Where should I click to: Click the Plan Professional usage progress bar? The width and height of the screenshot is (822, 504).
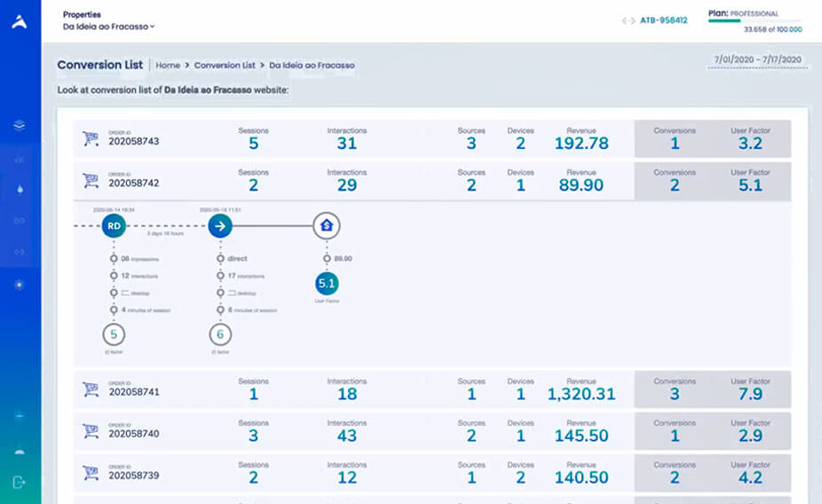coord(755,20)
